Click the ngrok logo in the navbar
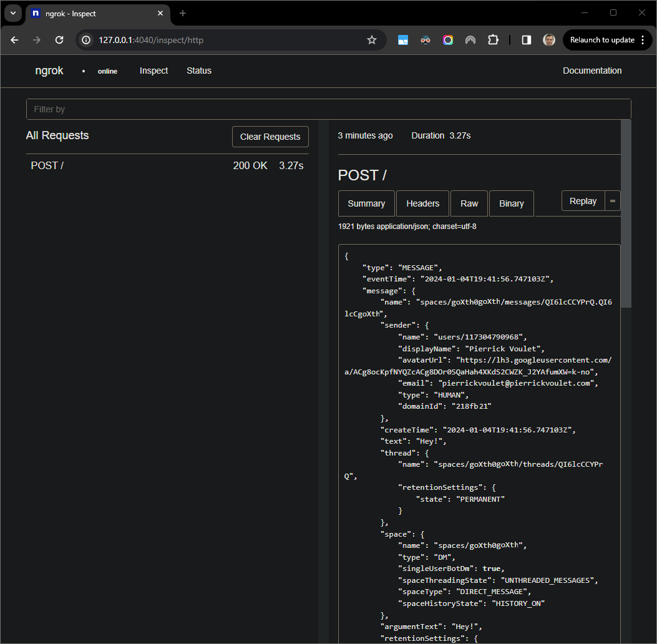Image resolution: width=657 pixels, height=644 pixels. pos(49,71)
